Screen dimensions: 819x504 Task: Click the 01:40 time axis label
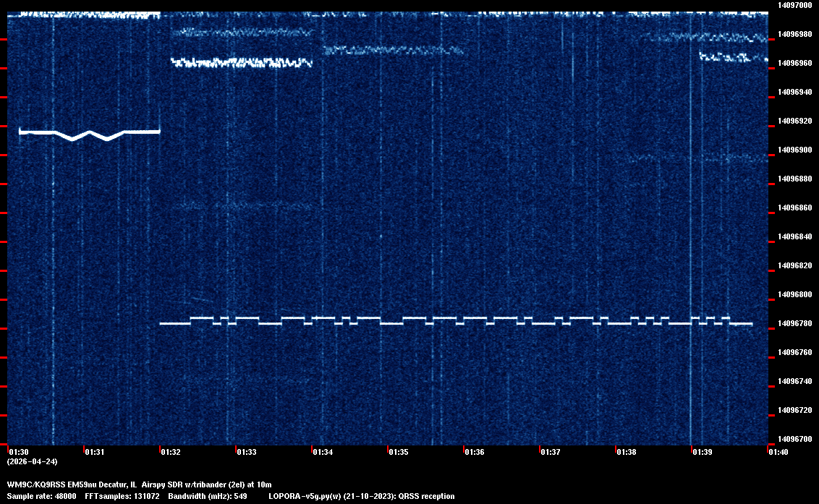pos(778,452)
